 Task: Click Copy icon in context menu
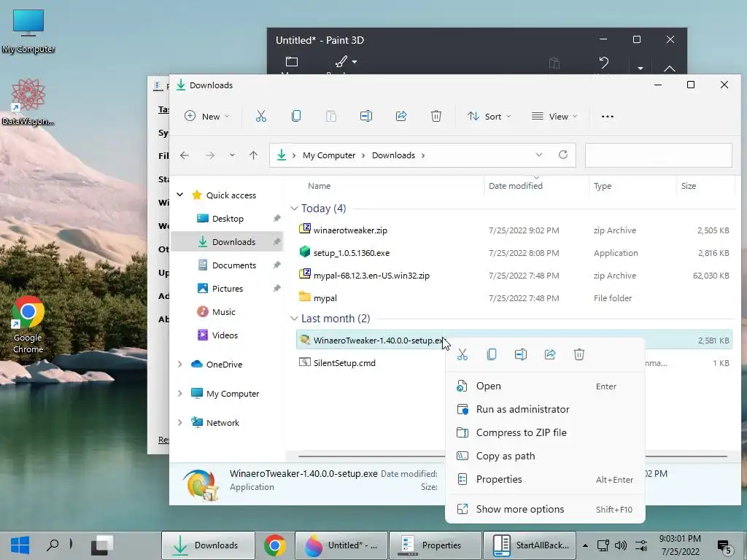click(x=492, y=354)
